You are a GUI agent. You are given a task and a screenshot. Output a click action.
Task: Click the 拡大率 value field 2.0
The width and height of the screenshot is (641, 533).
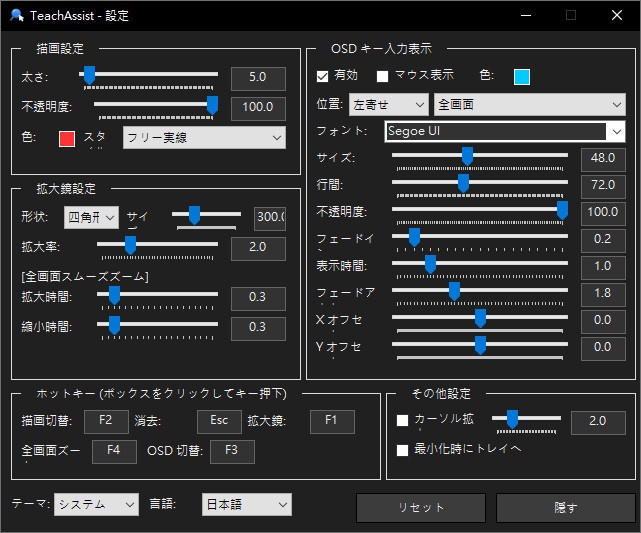[x=258, y=249]
